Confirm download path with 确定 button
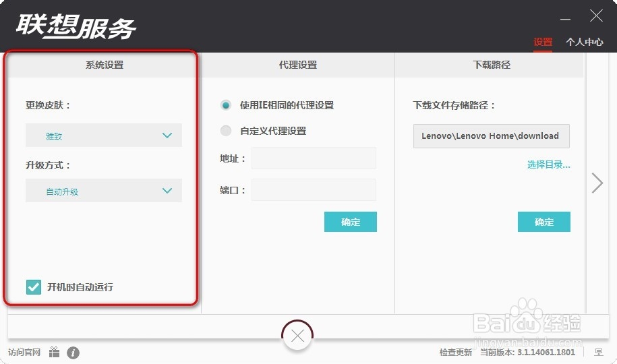The width and height of the screenshot is (617, 364). 543,222
